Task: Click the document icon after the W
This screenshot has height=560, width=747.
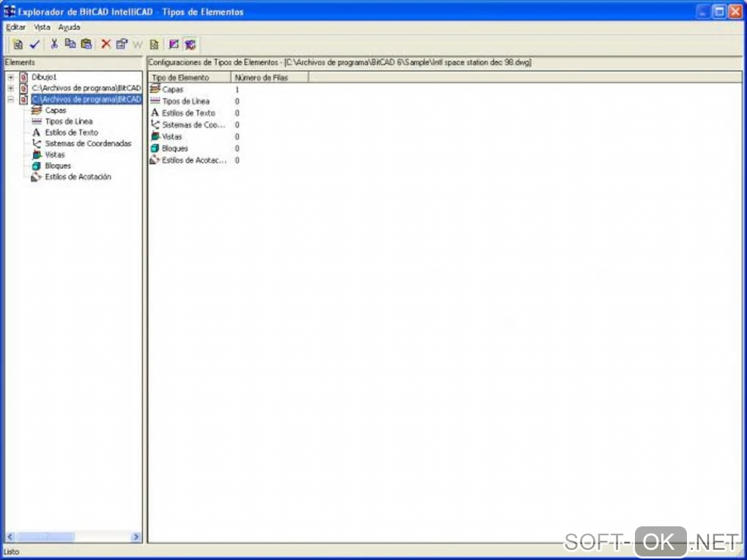Action: pyautogui.click(x=154, y=45)
